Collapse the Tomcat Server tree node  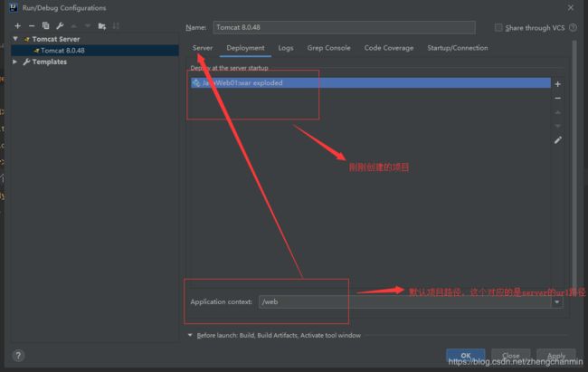pyautogui.click(x=15, y=39)
